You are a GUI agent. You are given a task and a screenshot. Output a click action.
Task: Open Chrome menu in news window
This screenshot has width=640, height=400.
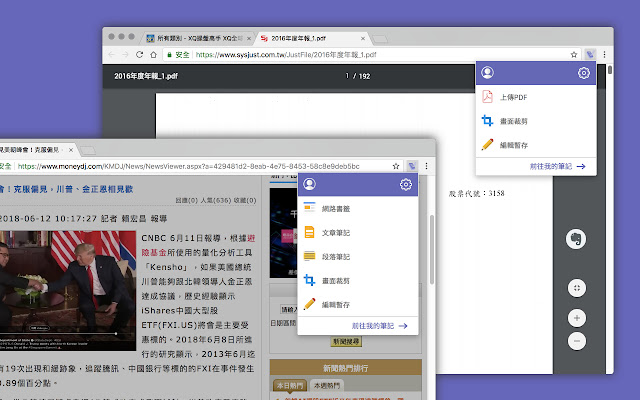pos(427,166)
